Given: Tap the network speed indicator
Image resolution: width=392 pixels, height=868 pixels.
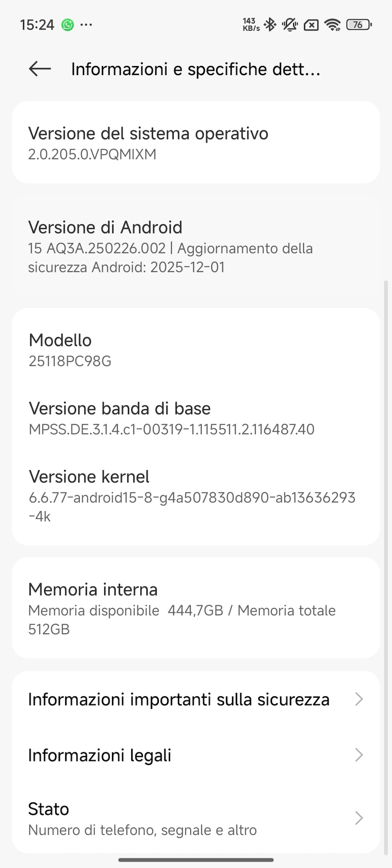Looking at the screenshot, I should tap(251, 25).
